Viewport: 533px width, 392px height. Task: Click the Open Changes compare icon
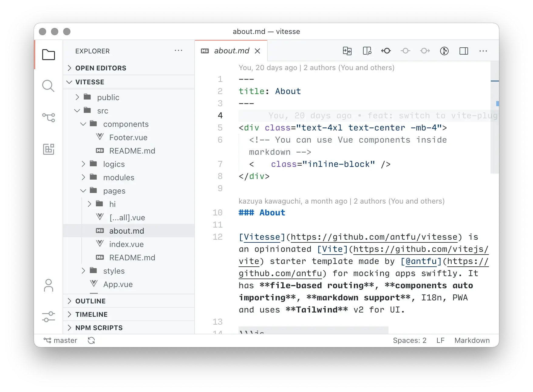tap(347, 51)
